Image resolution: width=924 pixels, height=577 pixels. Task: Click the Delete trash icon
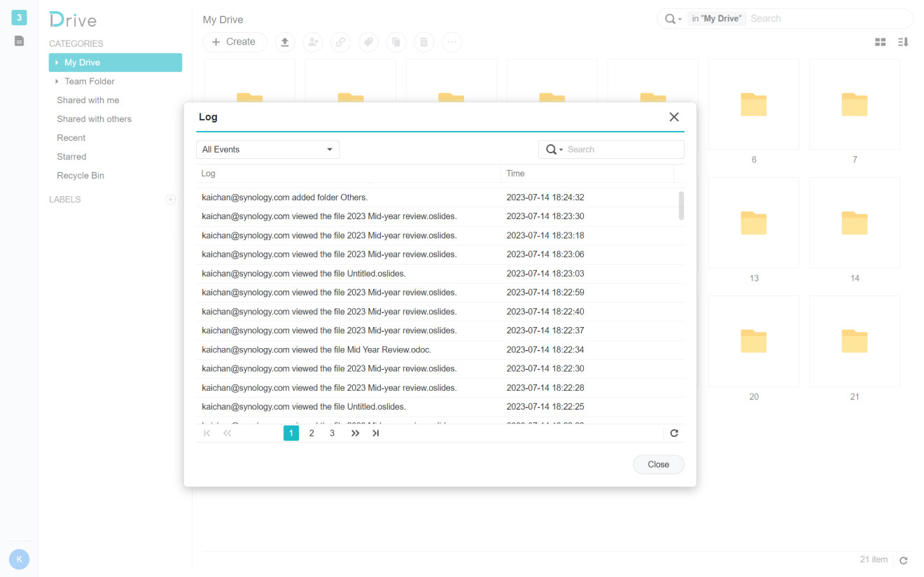(424, 42)
